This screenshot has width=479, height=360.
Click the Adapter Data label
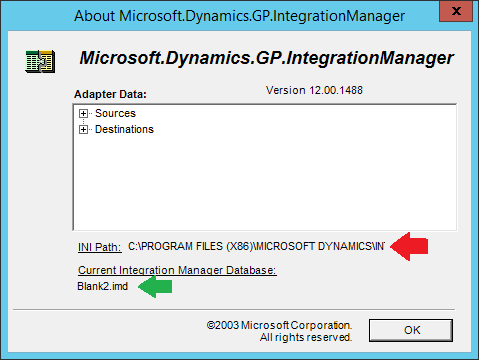click(x=110, y=94)
